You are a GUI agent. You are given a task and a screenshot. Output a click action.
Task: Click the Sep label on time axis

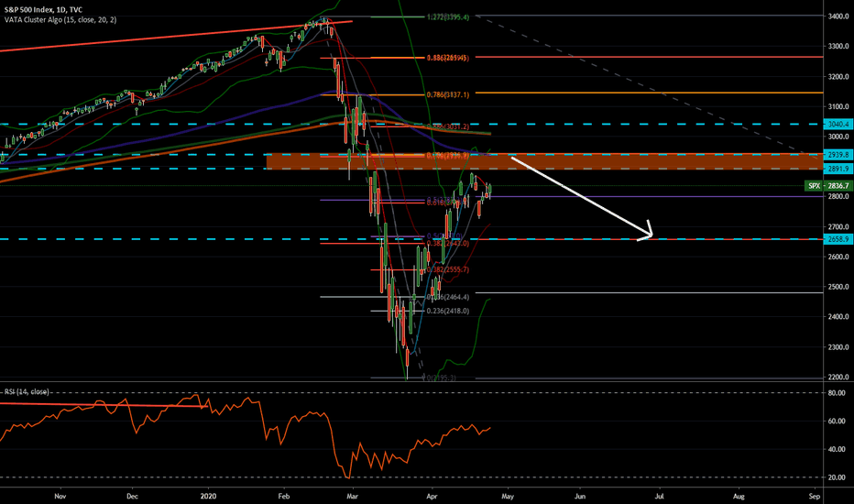(x=815, y=497)
